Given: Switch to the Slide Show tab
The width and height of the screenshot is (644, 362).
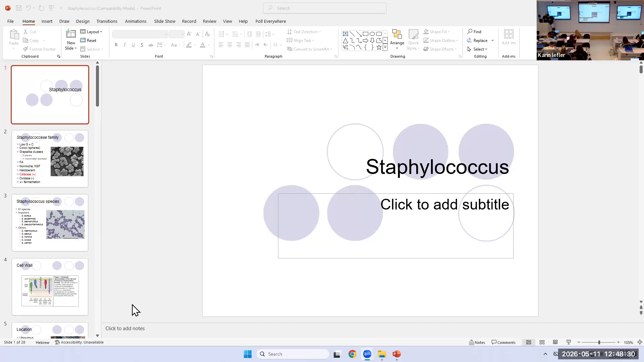Looking at the screenshot, I should point(165,21).
